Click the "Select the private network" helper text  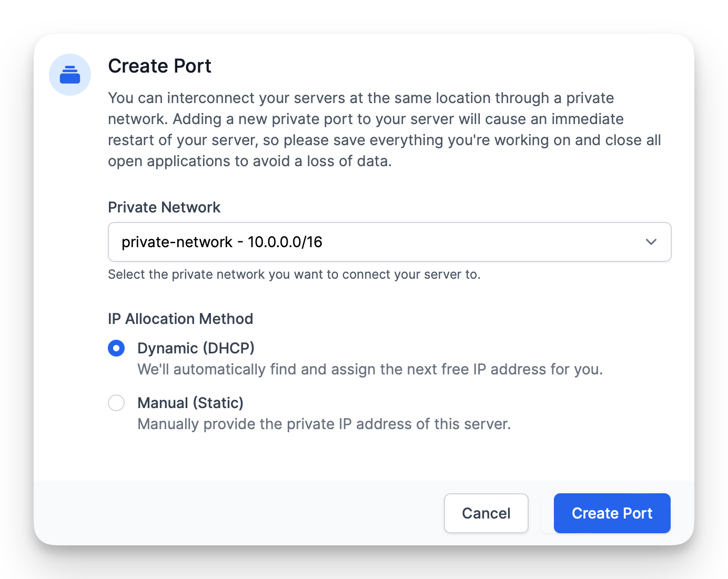[294, 275]
